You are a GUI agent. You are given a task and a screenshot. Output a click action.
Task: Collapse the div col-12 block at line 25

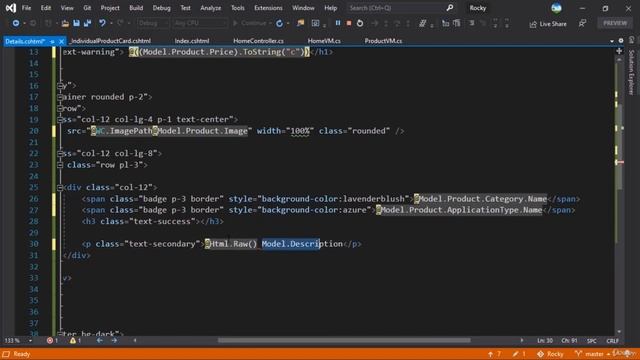(60, 187)
